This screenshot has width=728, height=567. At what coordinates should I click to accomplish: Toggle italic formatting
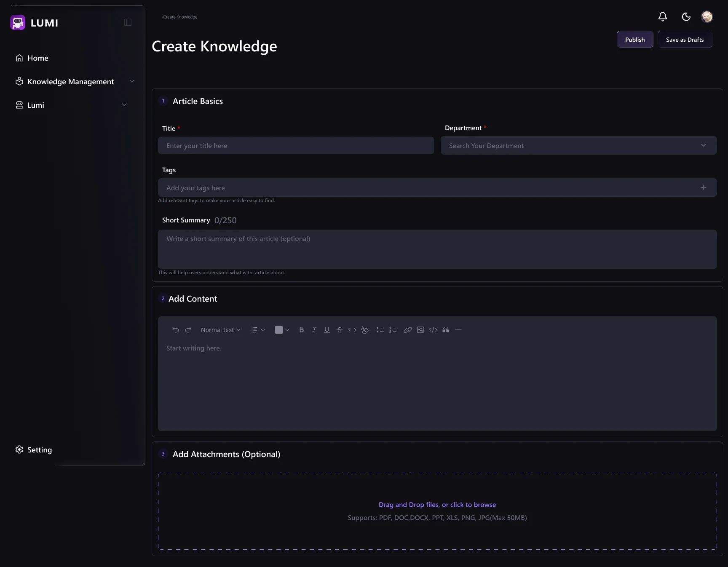(314, 330)
